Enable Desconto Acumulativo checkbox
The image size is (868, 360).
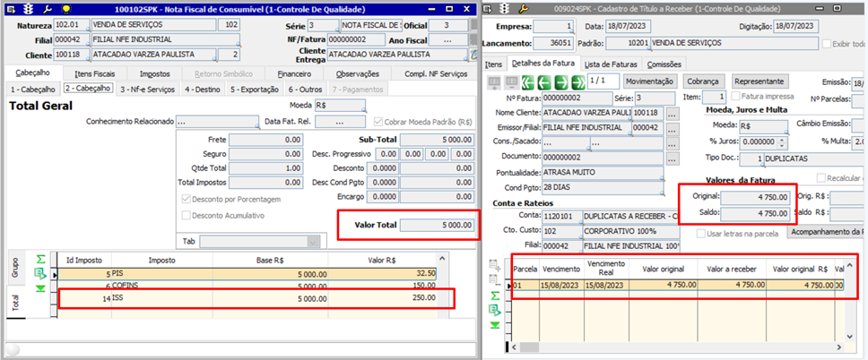tap(187, 215)
